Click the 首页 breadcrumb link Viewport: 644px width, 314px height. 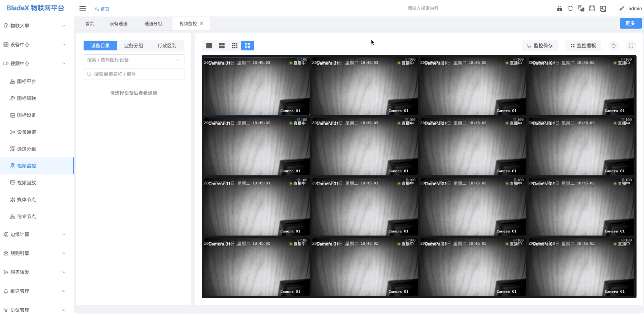coord(102,9)
